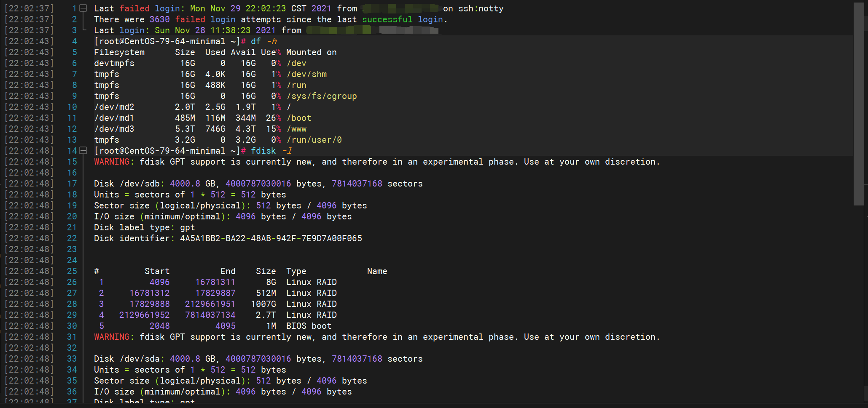Click the '/boot' mount point

299,118
